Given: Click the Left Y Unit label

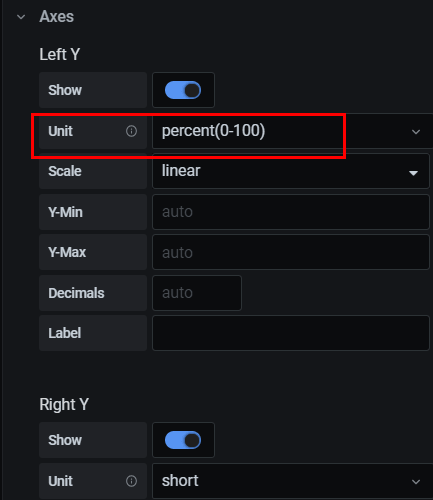Looking at the screenshot, I should coord(60,131).
